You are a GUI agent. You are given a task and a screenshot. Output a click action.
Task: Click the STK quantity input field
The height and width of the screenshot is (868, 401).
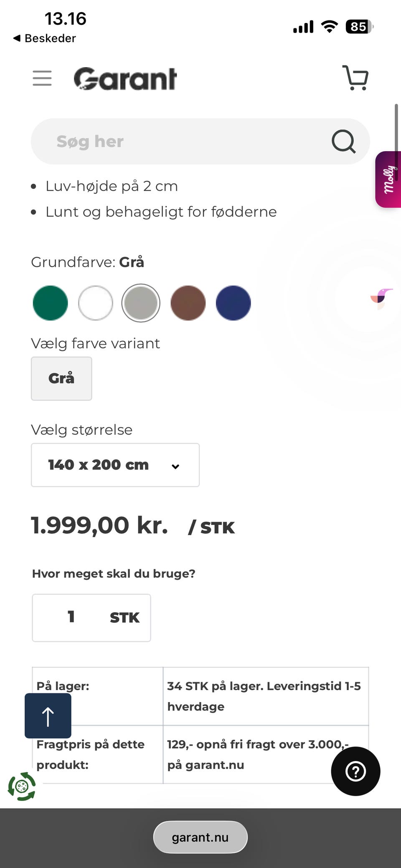91,618
